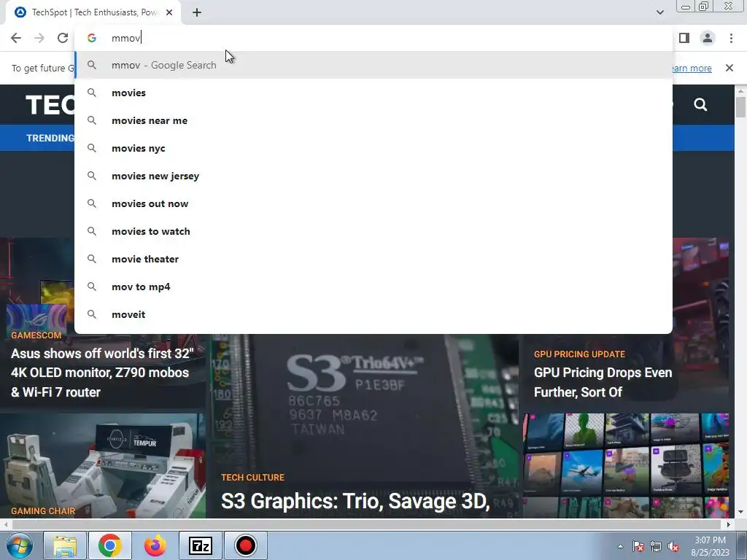
Task: Click horizontal scrollbar right arrow
Action: 728,524
